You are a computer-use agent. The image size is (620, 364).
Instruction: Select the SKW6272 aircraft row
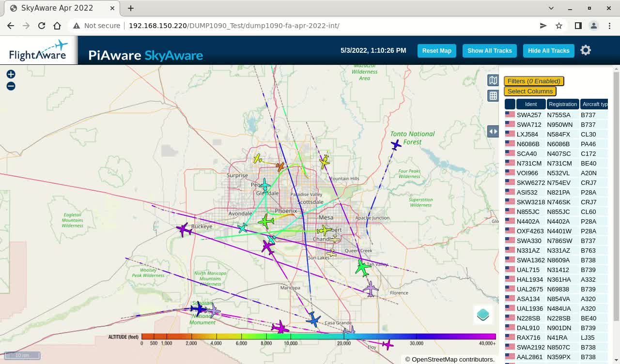556,182
